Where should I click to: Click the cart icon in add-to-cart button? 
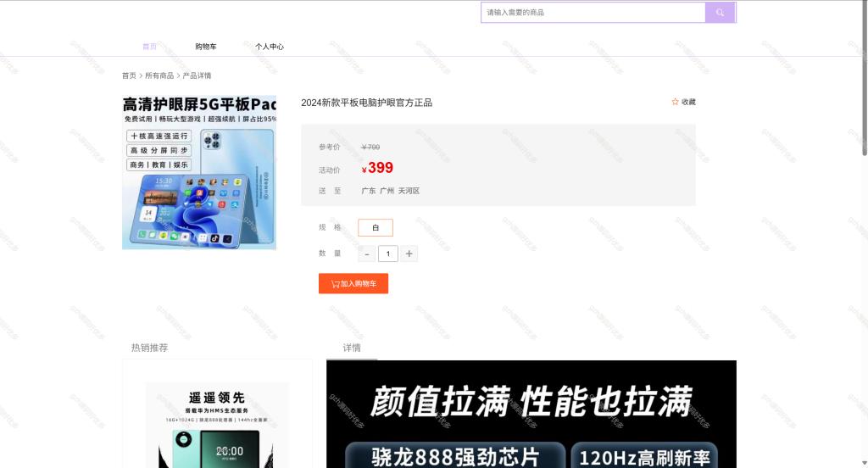click(x=336, y=284)
